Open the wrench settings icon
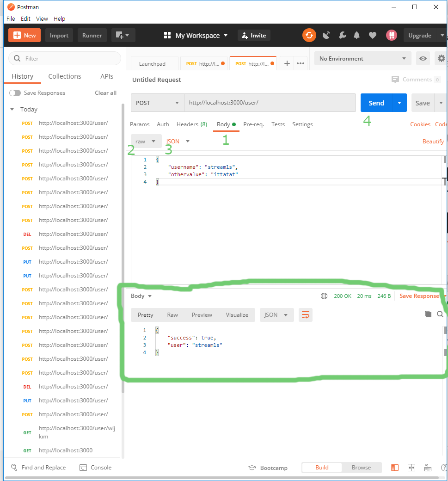The image size is (448, 481). coord(342,35)
